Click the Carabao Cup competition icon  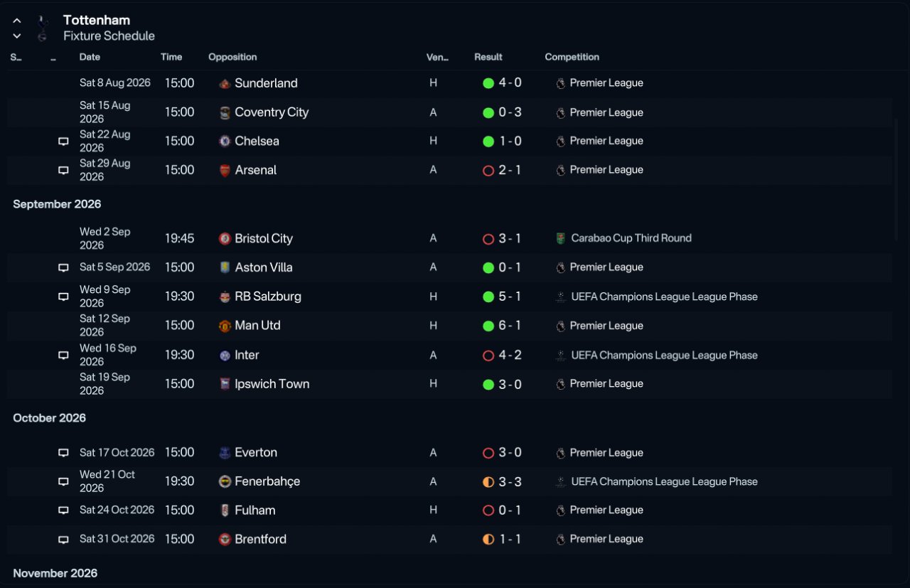tap(561, 239)
